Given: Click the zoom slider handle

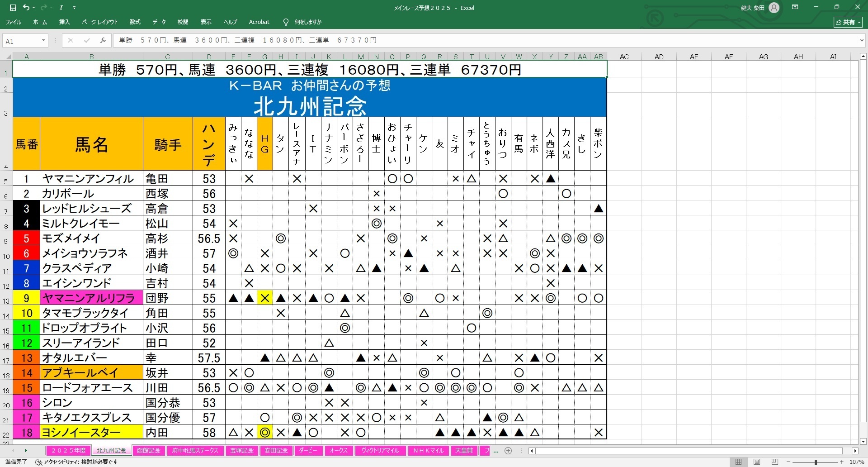Looking at the screenshot, I should point(816,462).
